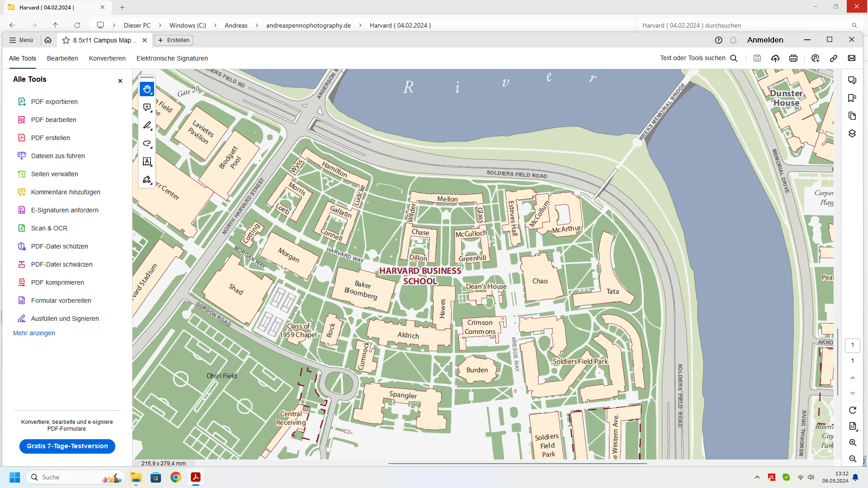This screenshot has width=868, height=488.
Task: Click PDF komprimieren tool
Action: 57,282
